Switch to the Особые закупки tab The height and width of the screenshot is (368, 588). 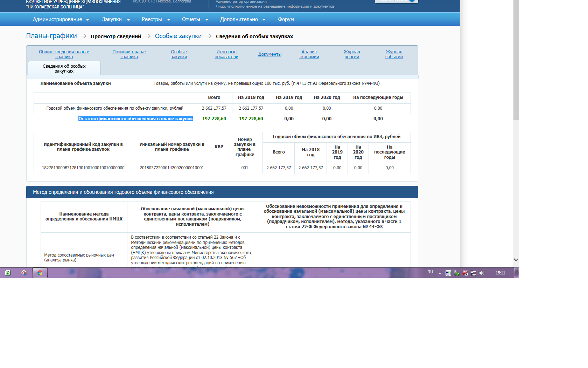(179, 54)
